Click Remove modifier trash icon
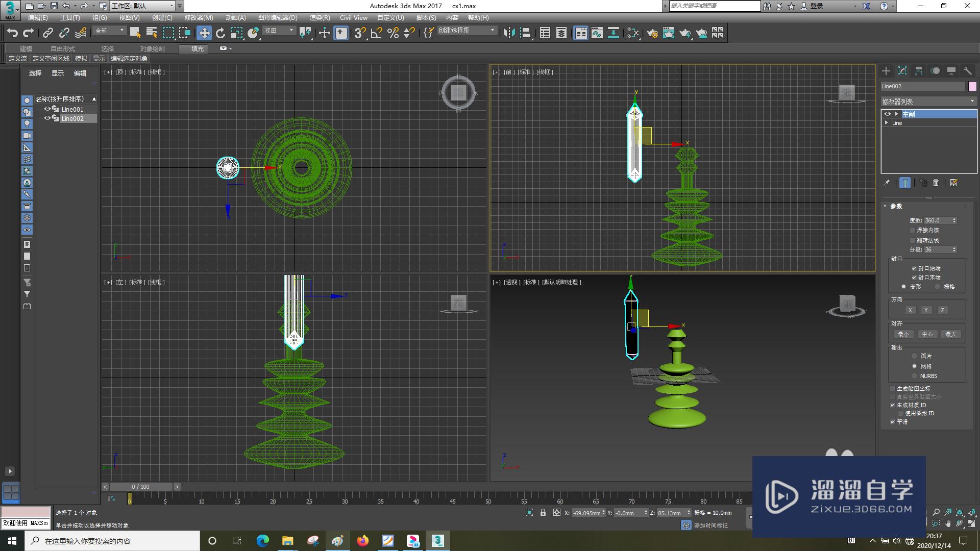The height and width of the screenshot is (552, 980). pos(936,183)
